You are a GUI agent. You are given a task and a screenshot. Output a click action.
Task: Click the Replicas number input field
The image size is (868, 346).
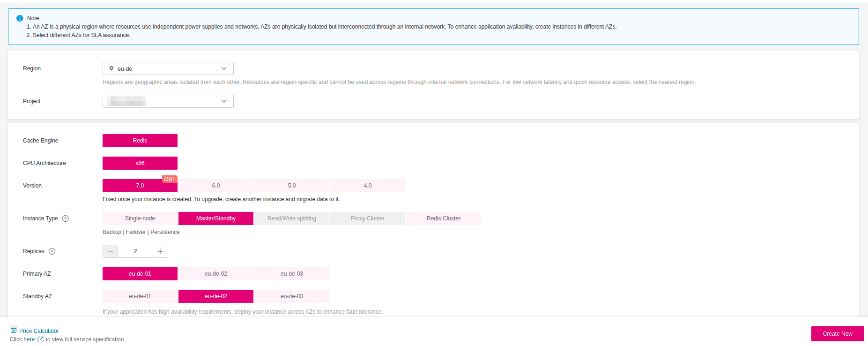[135, 251]
